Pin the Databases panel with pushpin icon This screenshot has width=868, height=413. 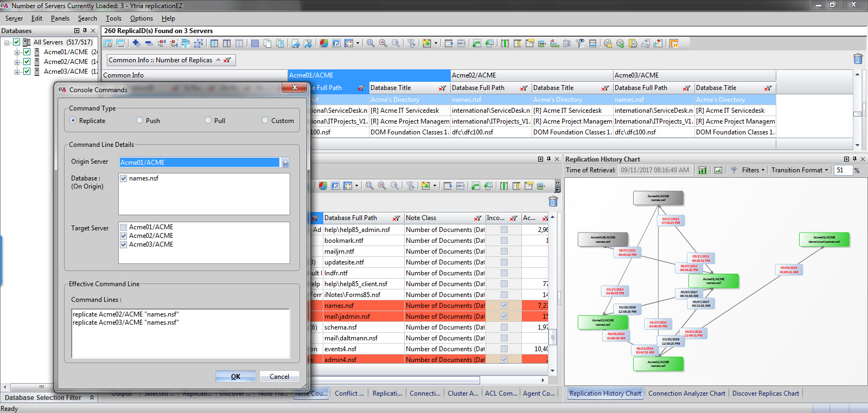click(x=85, y=31)
